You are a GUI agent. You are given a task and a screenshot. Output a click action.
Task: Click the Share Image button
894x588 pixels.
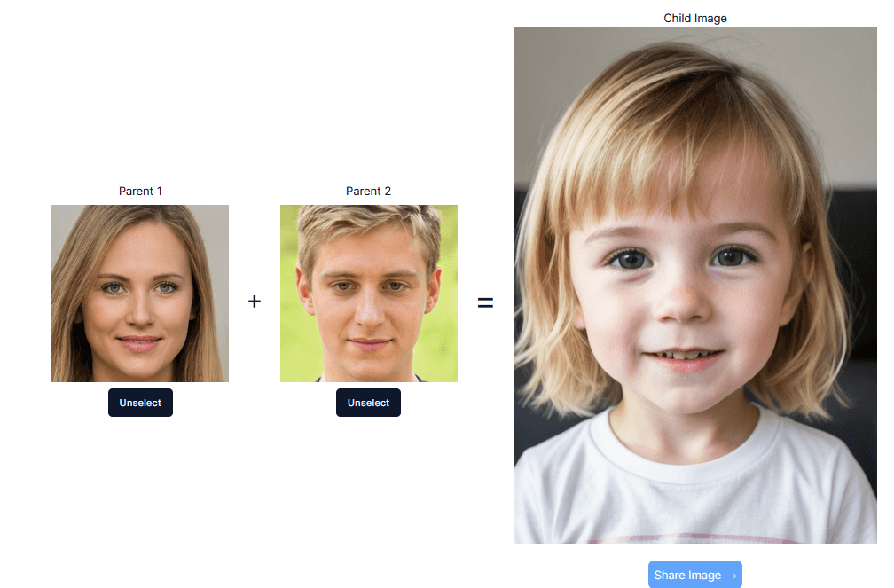tap(695, 575)
